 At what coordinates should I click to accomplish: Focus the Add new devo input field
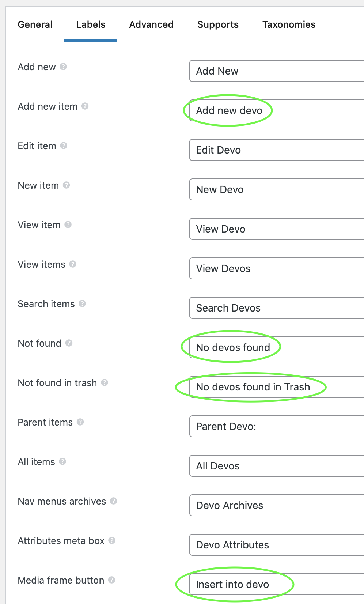coord(277,110)
